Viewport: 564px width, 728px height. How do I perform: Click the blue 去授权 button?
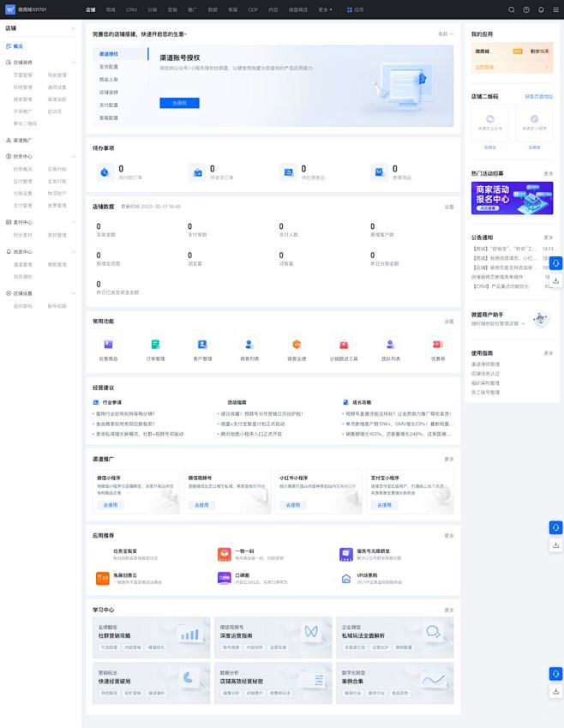pyautogui.click(x=180, y=103)
